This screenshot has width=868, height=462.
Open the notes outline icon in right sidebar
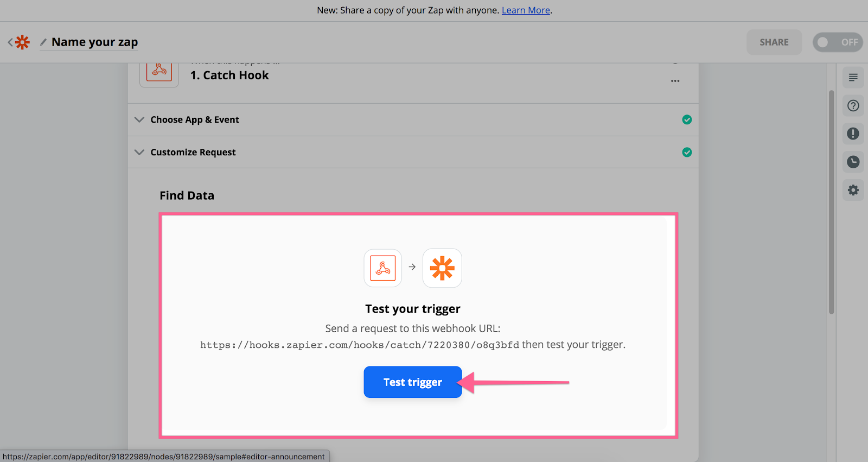click(x=853, y=78)
